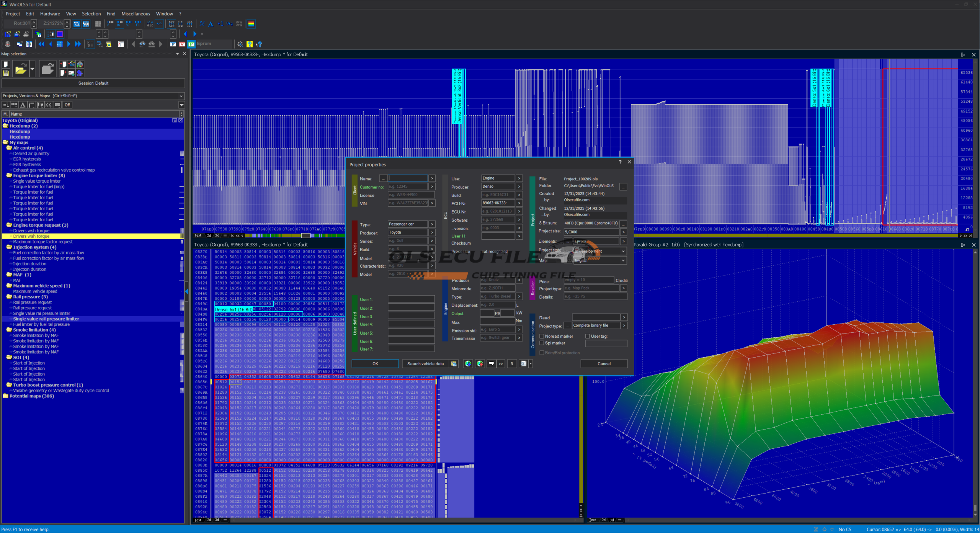
Task: Click the HI LO byte order icon
Action: 150,24
